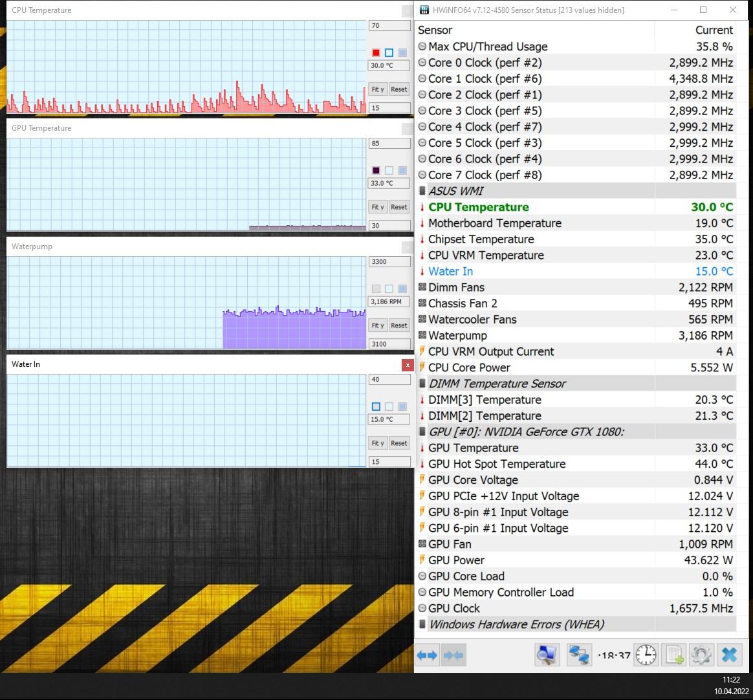This screenshot has height=700, width=753.
Task: Edit Waterpump graph min value 3100
Action: tap(389, 344)
